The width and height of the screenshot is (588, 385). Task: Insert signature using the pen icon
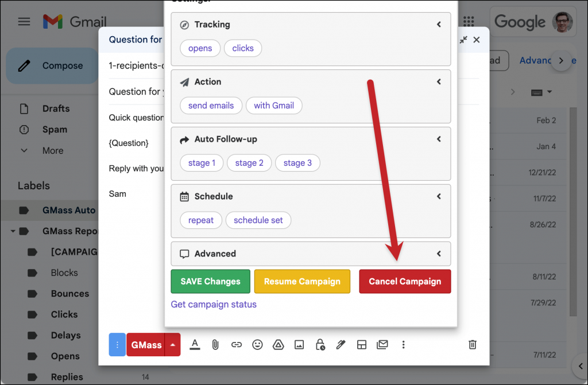341,344
